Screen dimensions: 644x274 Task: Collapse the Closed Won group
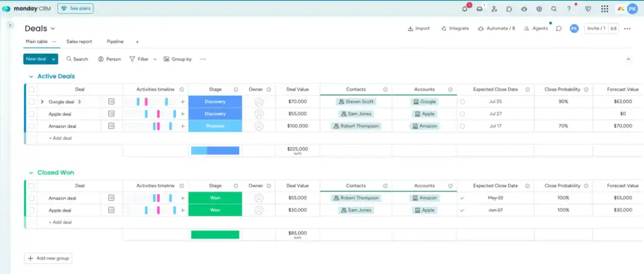pyautogui.click(x=31, y=173)
